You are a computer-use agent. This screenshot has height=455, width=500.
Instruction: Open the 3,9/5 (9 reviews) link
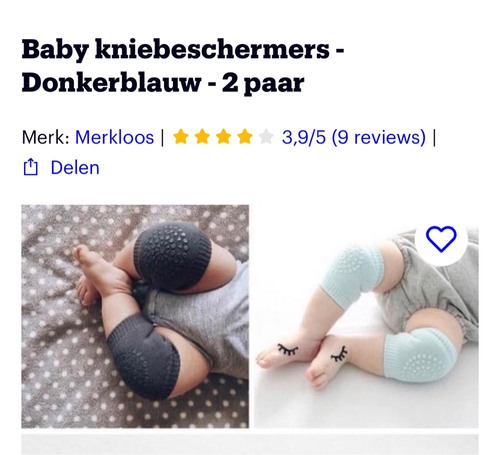(x=354, y=137)
